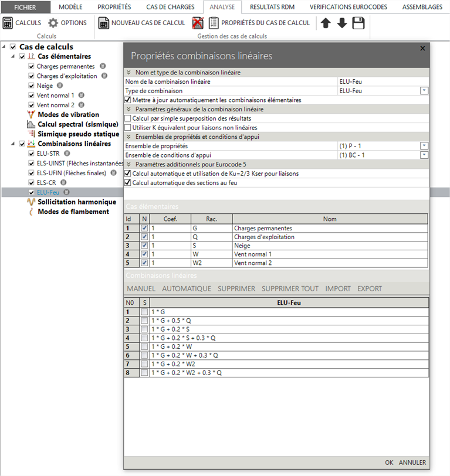
Task: Switch to RESULTATS RDM tab
Action: point(272,7)
